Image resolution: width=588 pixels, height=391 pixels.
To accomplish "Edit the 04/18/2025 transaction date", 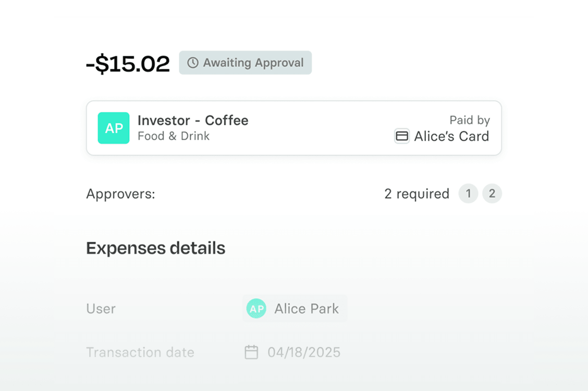I will point(304,352).
